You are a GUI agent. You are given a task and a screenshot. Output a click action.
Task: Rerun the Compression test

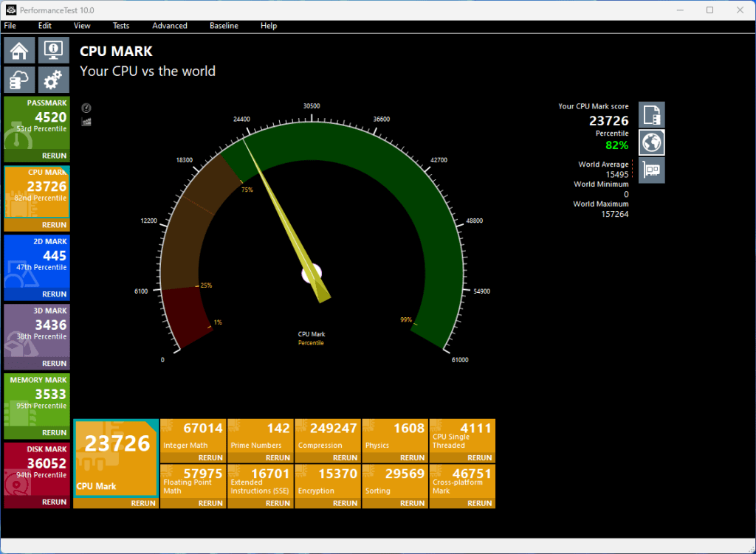click(328, 457)
